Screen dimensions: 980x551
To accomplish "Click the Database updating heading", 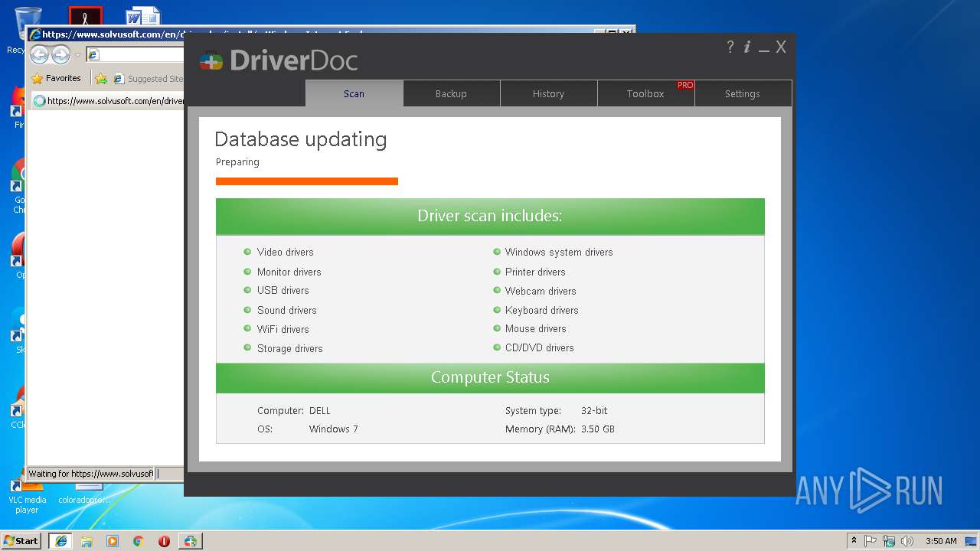I will pos(301,139).
